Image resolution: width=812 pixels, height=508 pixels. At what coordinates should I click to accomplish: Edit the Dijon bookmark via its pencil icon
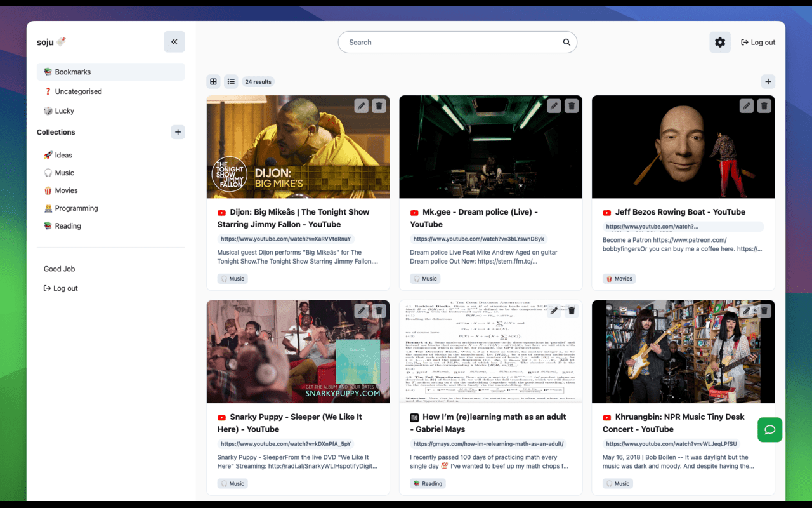(361, 106)
